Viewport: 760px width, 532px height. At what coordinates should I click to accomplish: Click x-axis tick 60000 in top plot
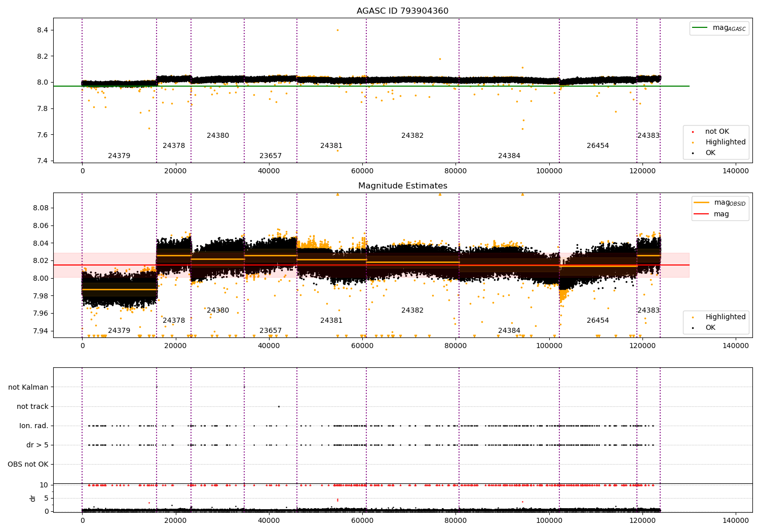[x=362, y=171]
